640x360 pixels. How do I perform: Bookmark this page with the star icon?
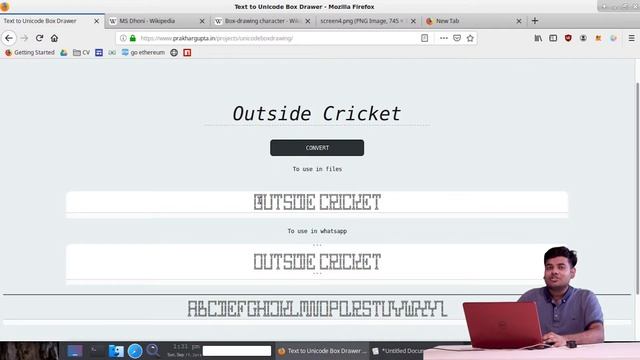[x=470, y=38]
